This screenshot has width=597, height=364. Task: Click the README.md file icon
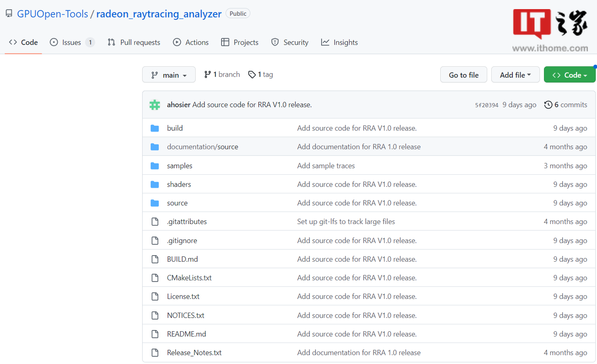tap(155, 334)
